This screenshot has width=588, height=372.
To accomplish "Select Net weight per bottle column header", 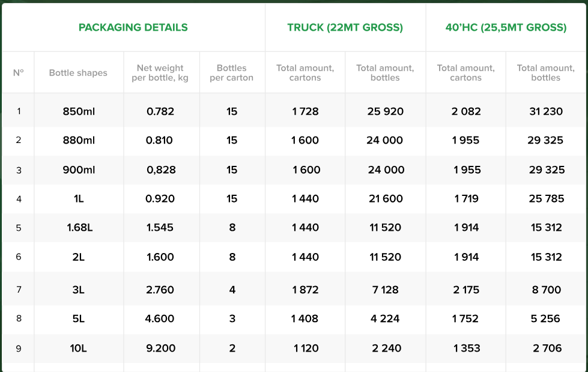I will coord(160,73).
